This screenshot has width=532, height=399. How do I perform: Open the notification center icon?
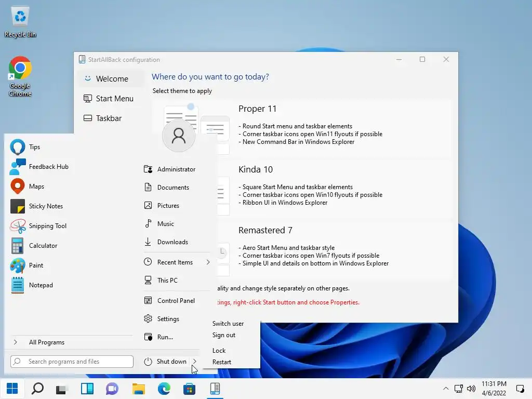pos(520,389)
